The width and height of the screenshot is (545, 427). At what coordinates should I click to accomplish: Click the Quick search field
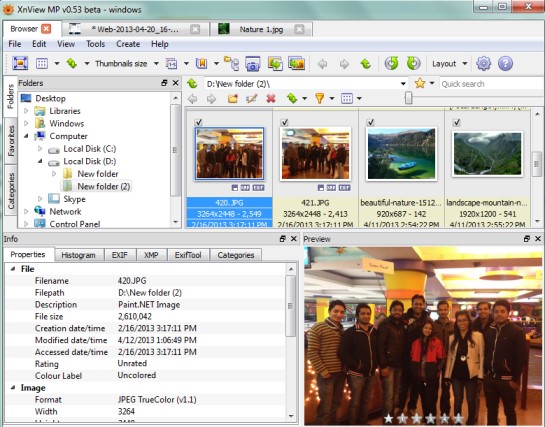491,84
